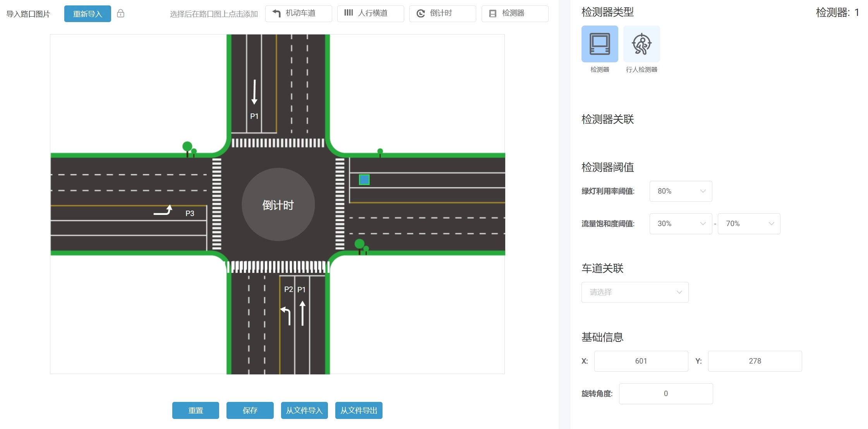Click the P1 upward arrow on south road
This screenshot has height=429, width=868.
[302, 313]
